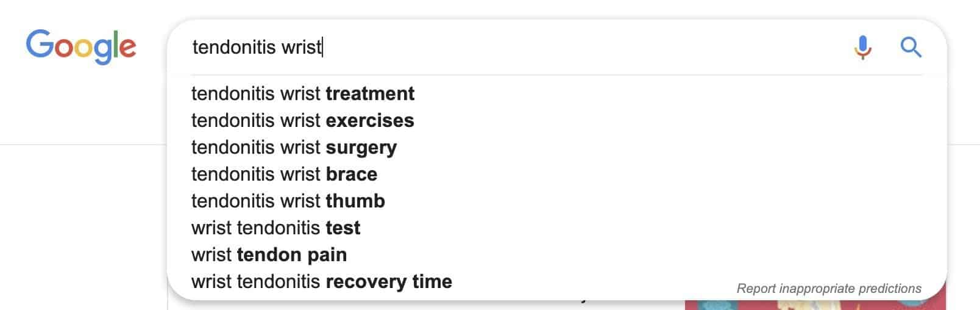Pick the 'wrist tendon pain' suggestion
The image size is (980, 310).
coord(269,255)
